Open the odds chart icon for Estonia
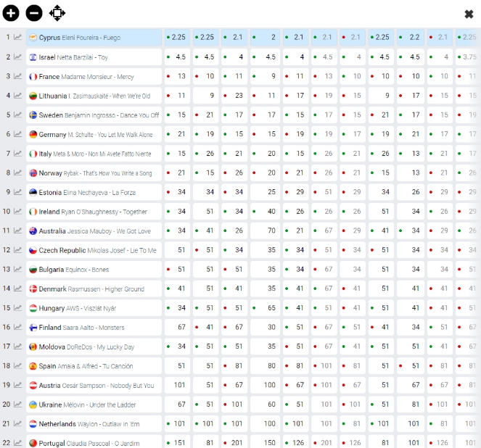Image resolution: width=481 pixels, height=448 pixels. coord(18,192)
